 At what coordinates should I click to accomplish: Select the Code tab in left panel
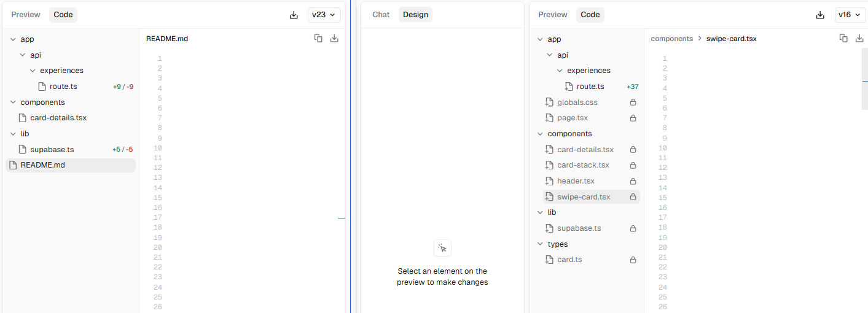(63, 15)
